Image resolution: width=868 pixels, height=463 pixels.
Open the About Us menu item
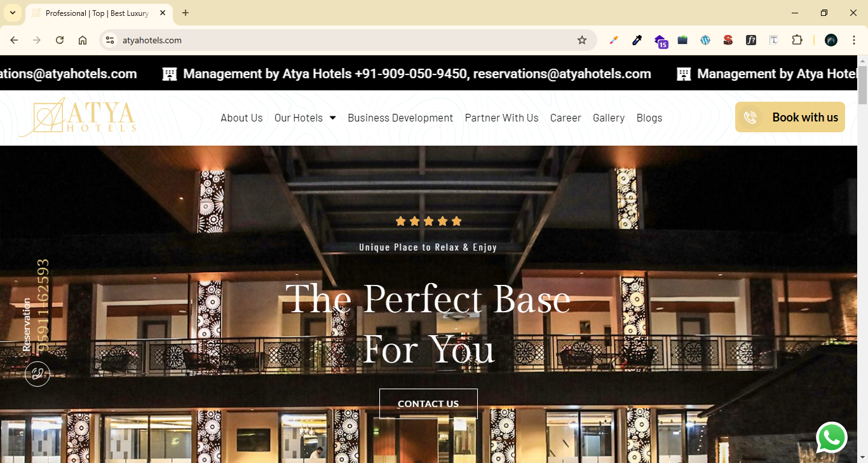(241, 118)
